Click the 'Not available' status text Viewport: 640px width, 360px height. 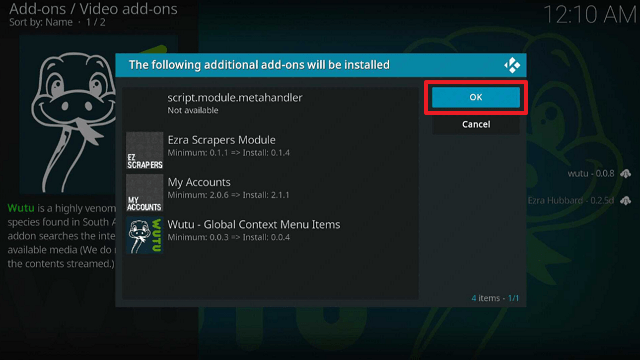pyautogui.click(x=193, y=110)
